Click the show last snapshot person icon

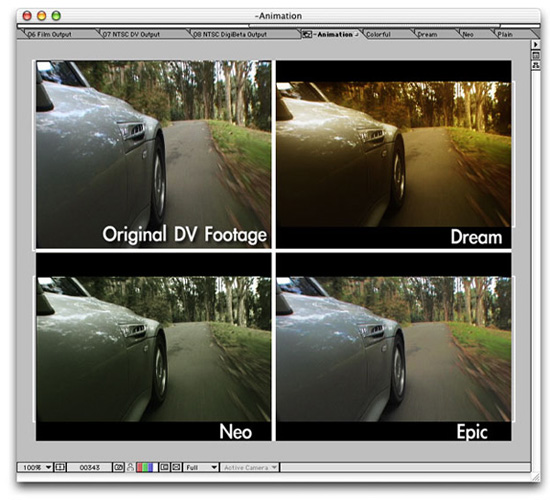(130, 467)
